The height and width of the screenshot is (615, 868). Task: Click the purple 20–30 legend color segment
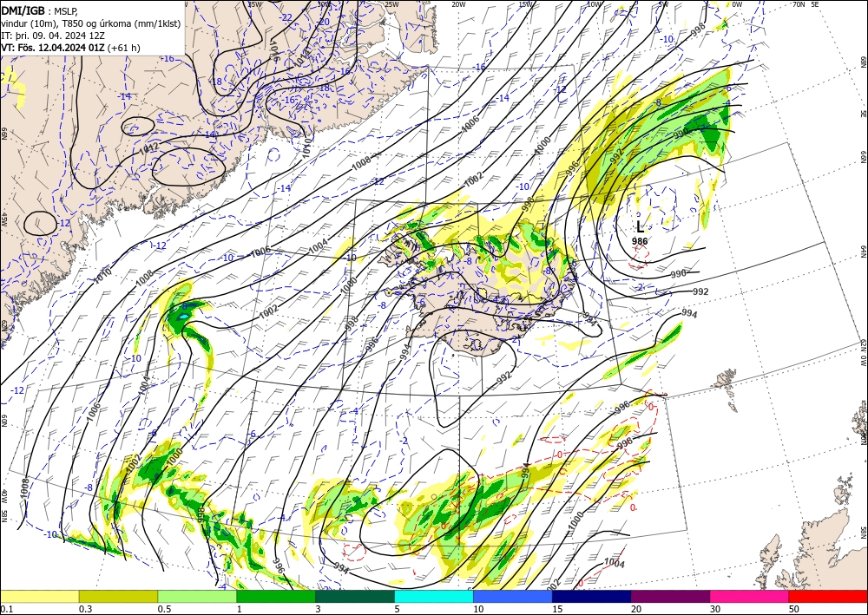670,596
